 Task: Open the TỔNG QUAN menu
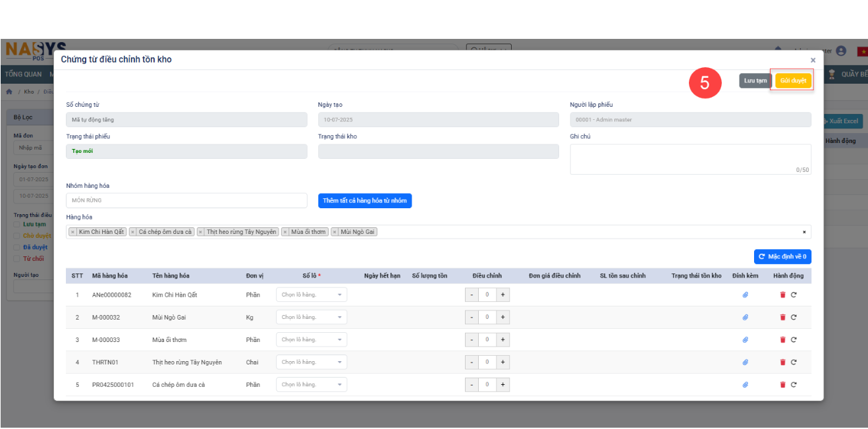click(23, 74)
